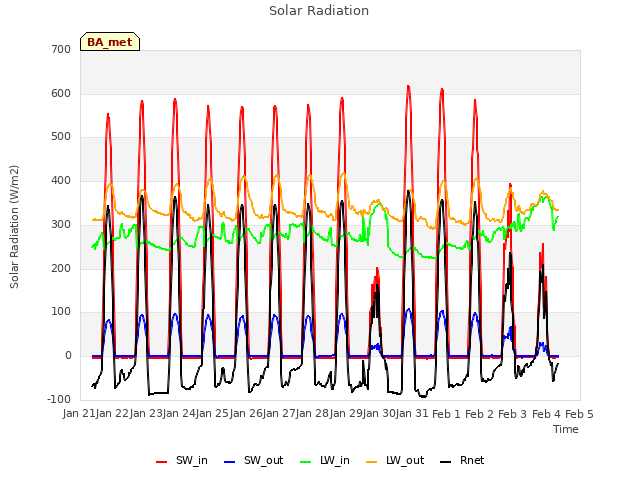The height and width of the screenshot is (480, 640).
Task: Toggle the SW_out legend entry
Action: pos(253,460)
